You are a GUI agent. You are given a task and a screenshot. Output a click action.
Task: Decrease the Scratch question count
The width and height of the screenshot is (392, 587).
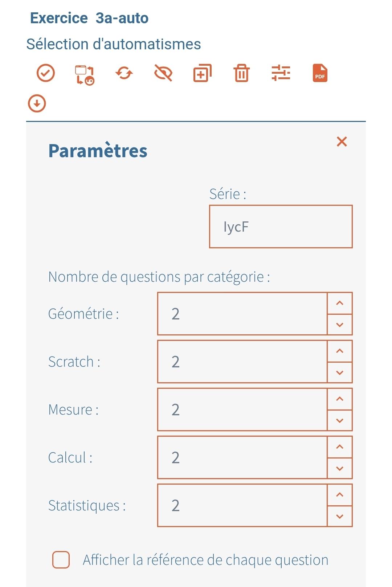pyautogui.click(x=340, y=372)
